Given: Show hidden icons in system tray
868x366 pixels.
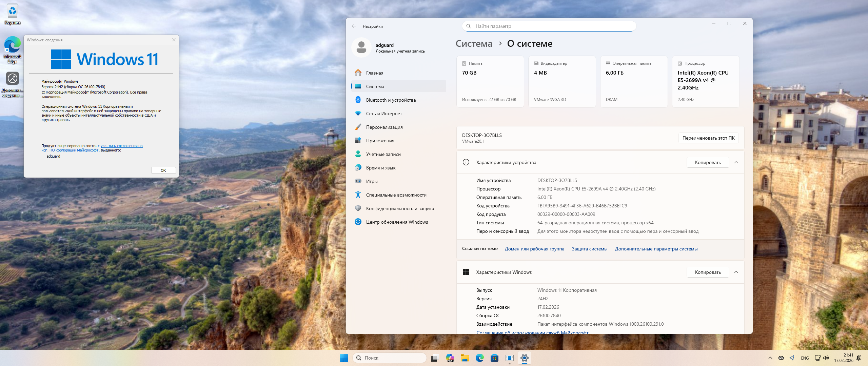Looking at the screenshot, I should tap(770, 358).
